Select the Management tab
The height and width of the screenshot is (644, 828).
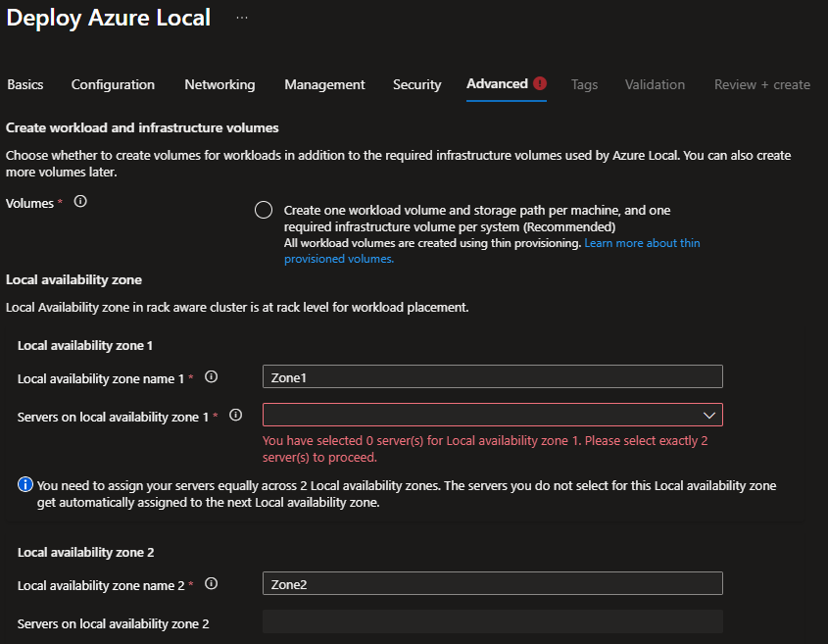[x=324, y=84]
